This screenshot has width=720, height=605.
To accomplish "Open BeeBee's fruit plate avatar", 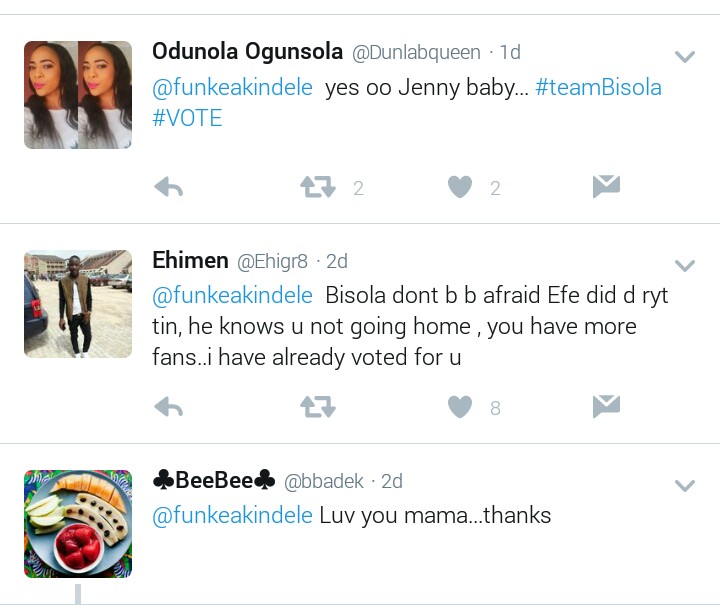I will [78, 524].
